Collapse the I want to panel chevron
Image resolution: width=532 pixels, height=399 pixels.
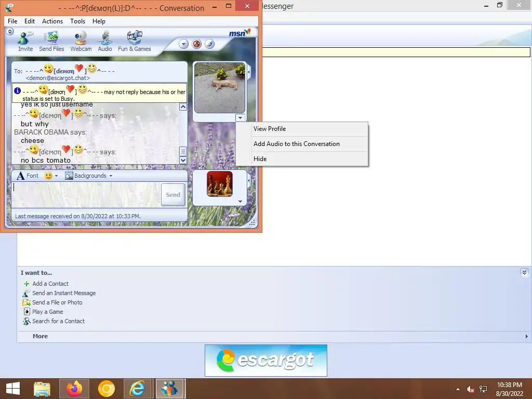tap(524, 273)
